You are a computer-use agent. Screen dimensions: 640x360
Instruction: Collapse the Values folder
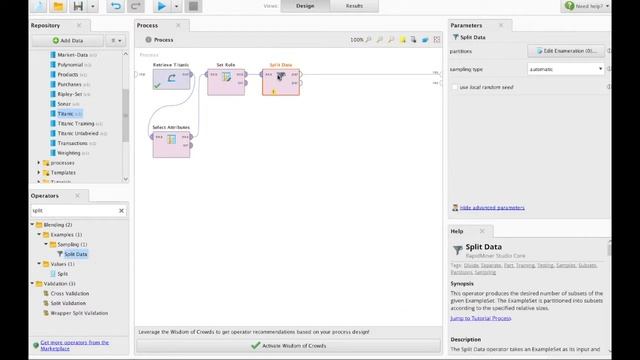pyautogui.click(x=39, y=264)
